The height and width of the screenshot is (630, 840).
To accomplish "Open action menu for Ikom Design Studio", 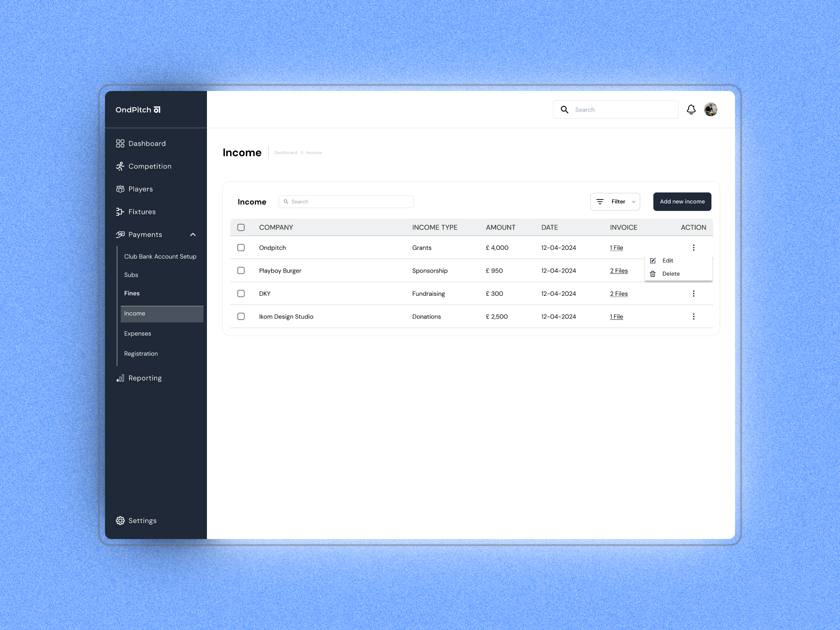I will 693,316.
